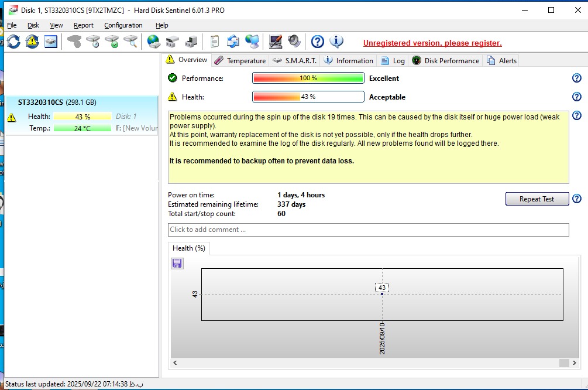Click the graph's horizontal scrollbar right arrow
588x390 pixels.
pyautogui.click(x=563, y=363)
